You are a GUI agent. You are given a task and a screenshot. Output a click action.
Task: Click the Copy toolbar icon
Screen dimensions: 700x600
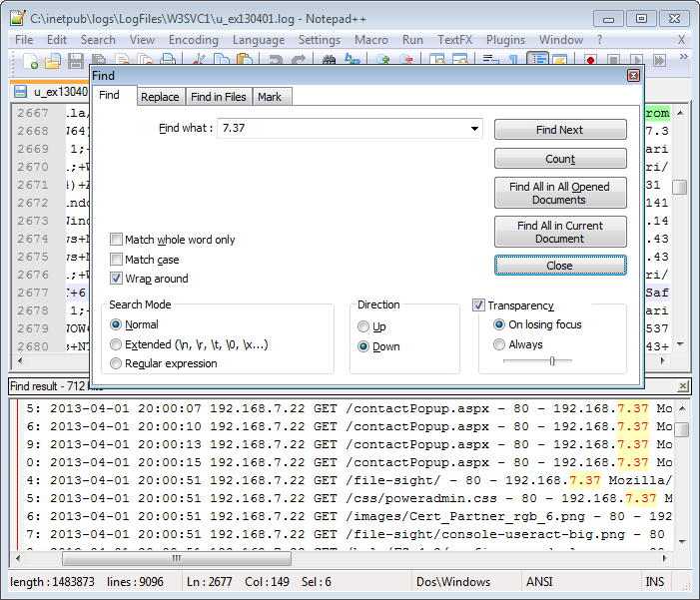222,60
